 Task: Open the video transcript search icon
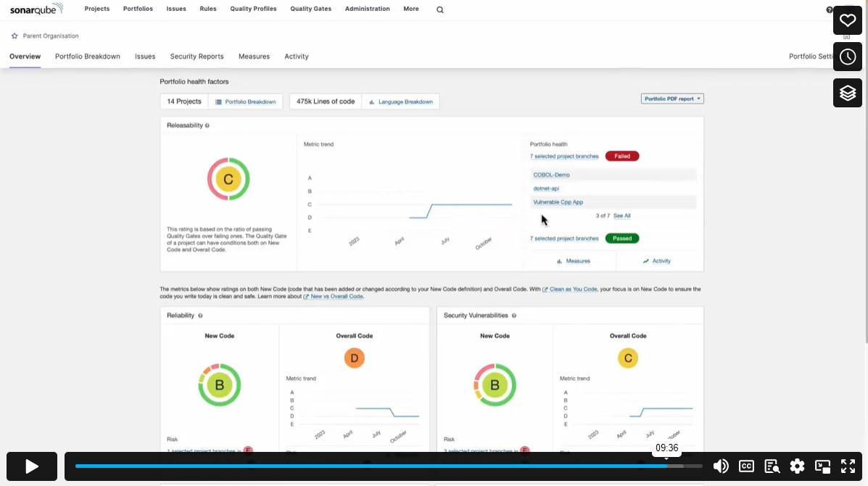772,466
